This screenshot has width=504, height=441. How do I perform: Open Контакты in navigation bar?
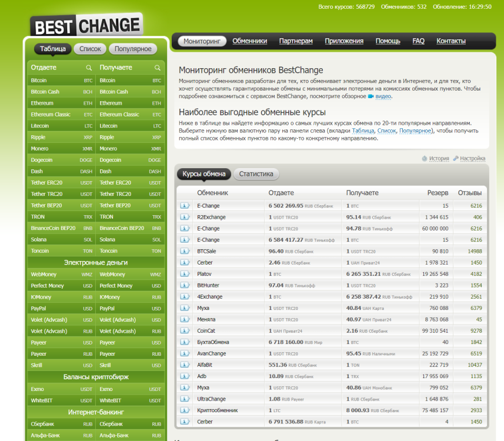point(450,41)
